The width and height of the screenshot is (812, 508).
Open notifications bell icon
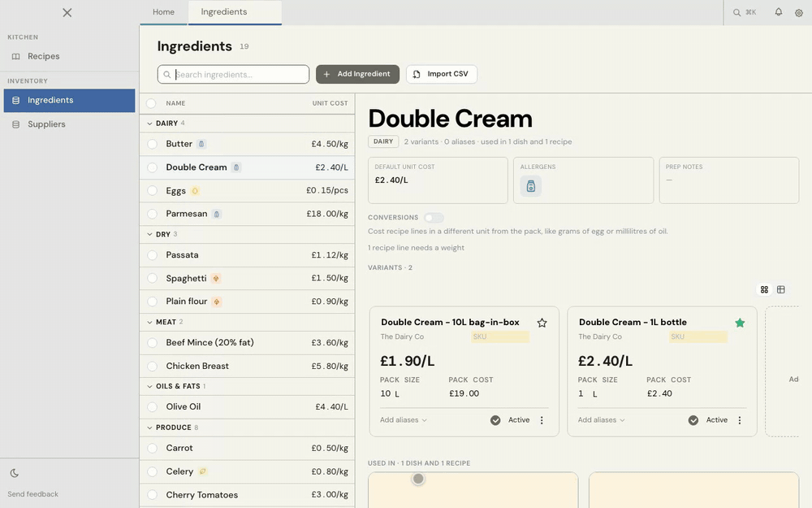click(x=779, y=12)
